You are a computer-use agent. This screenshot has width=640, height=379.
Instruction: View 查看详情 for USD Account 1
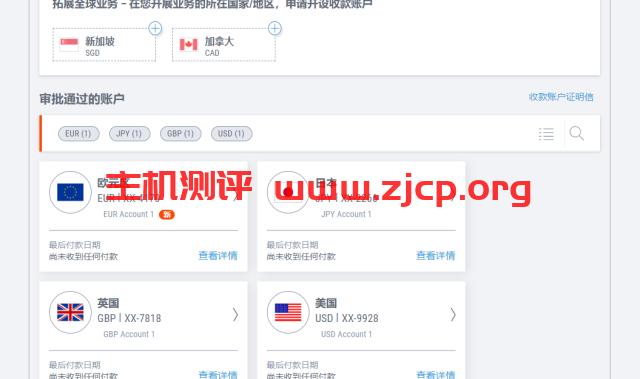(x=436, y=375)
